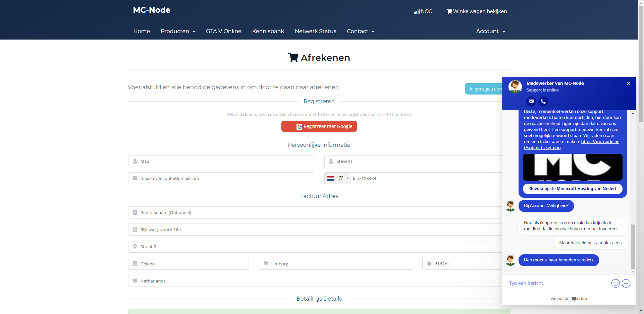Click the support agent avatar in chat header

click(515, 87)
